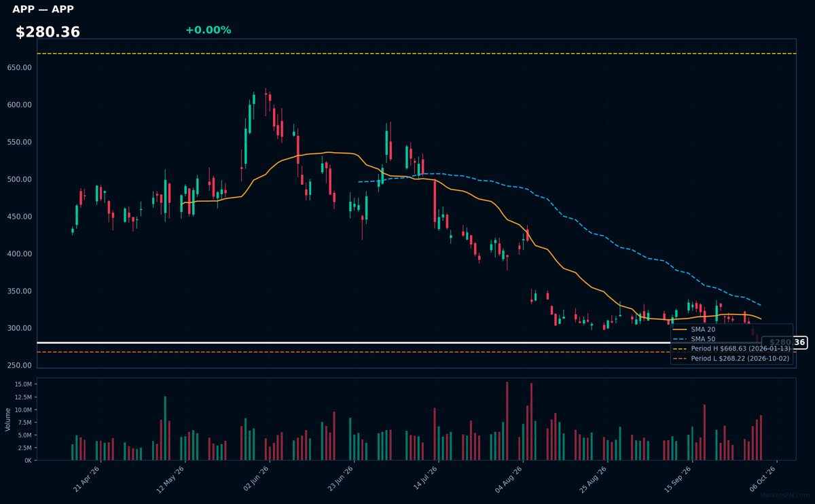Select the 04 Aug '26 date label
This screenshot has width=815, height=504.
pos(509,478)
